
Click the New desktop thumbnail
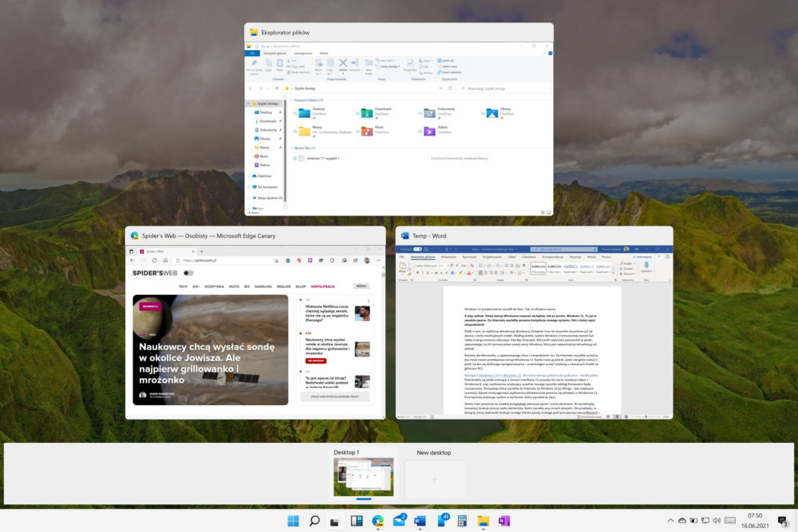[x=434, y=479]
